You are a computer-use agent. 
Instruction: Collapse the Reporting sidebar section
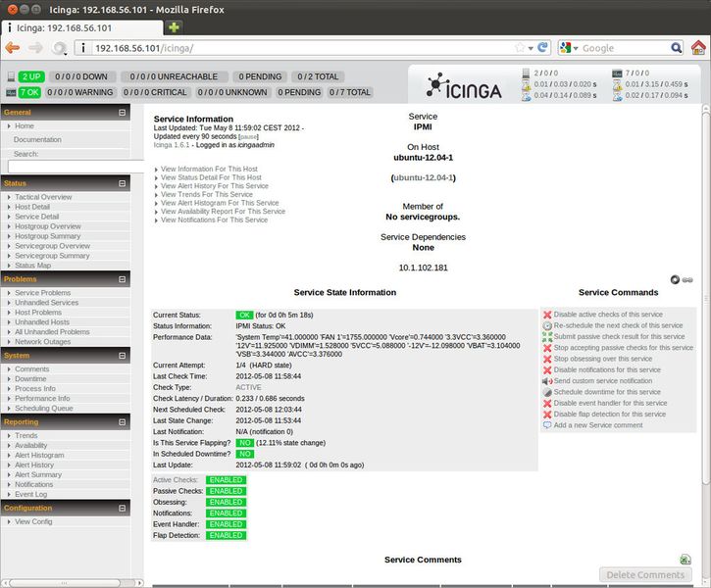point(122,421)
